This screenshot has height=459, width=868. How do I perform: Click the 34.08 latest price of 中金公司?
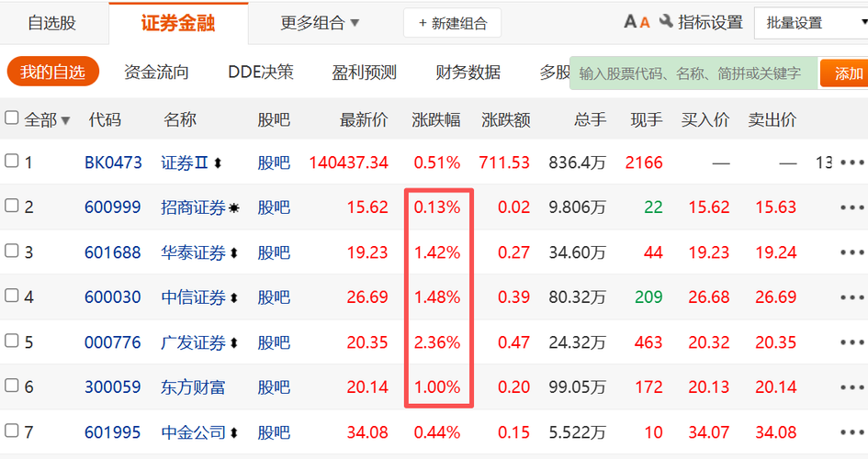pos(367,431)
